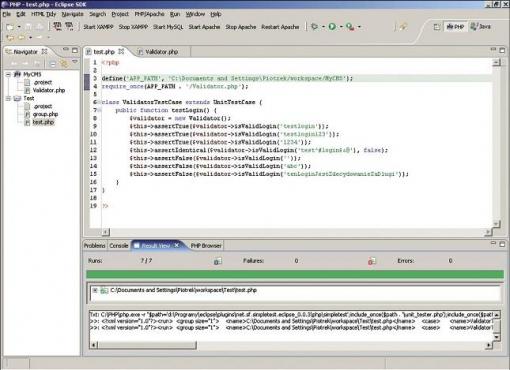Click Stop XAMPP button
The height and width of the screenshot is (370, 510).
(x=133, y=27)
